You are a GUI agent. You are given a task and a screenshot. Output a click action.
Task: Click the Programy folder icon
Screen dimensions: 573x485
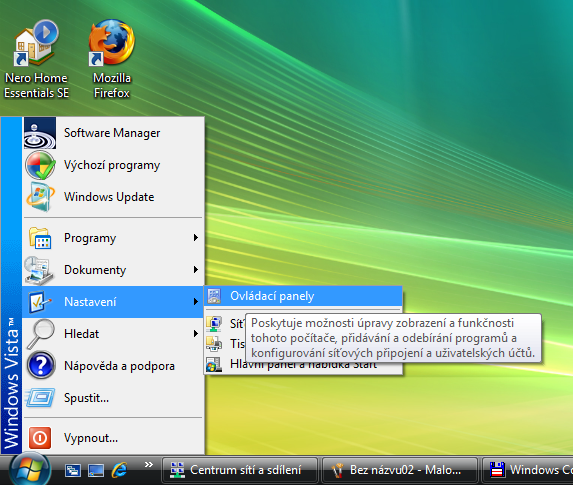click(x=40, y=238)
